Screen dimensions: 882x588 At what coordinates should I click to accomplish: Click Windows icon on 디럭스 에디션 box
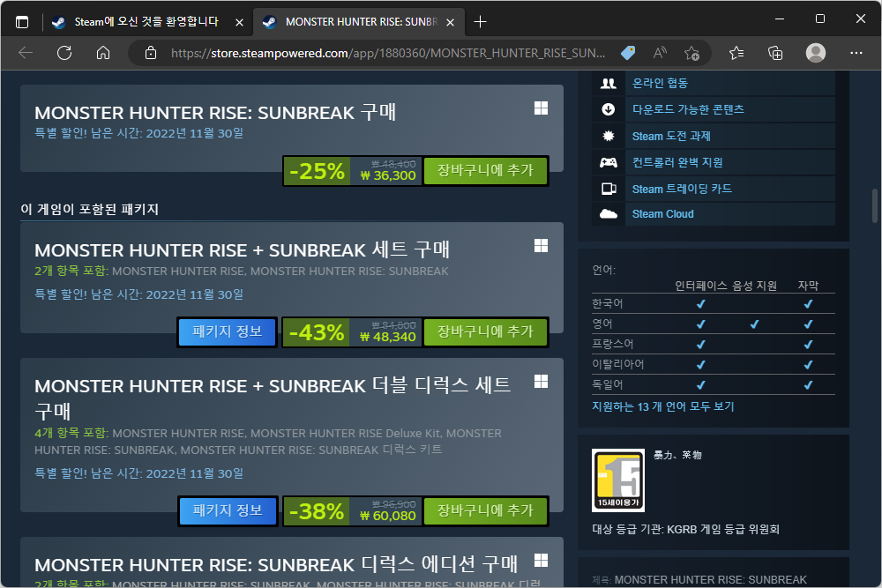point(542,561)
